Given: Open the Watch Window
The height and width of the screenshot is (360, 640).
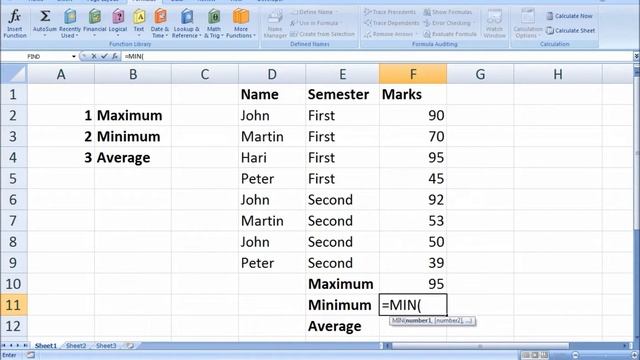Looking at the screenshot, I should click(494, 24).
